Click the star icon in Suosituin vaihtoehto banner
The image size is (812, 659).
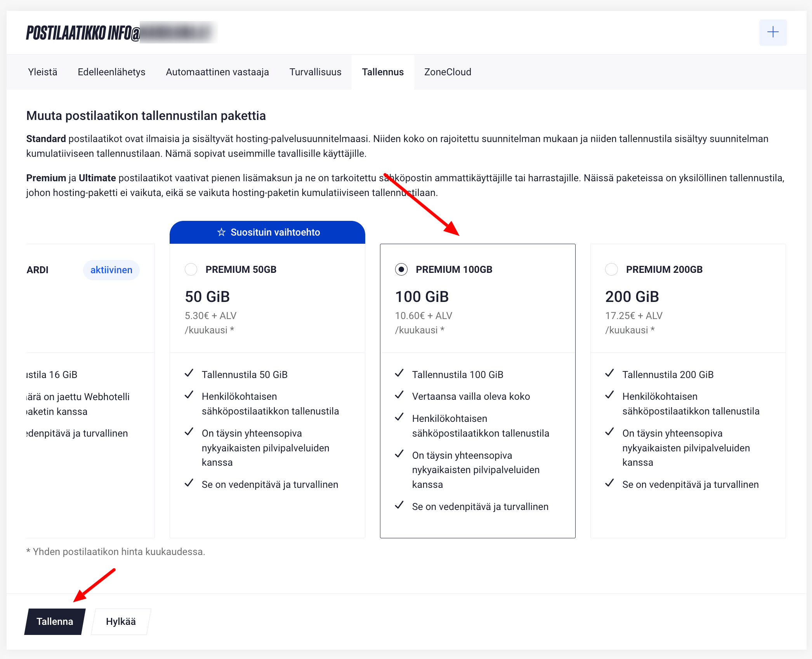coord(221,232)
